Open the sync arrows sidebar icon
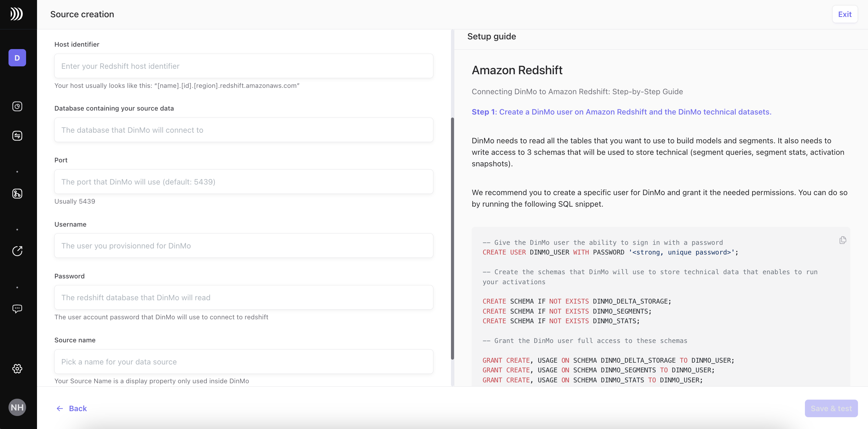Screen dimensions: 868x429 coord(17,136)
